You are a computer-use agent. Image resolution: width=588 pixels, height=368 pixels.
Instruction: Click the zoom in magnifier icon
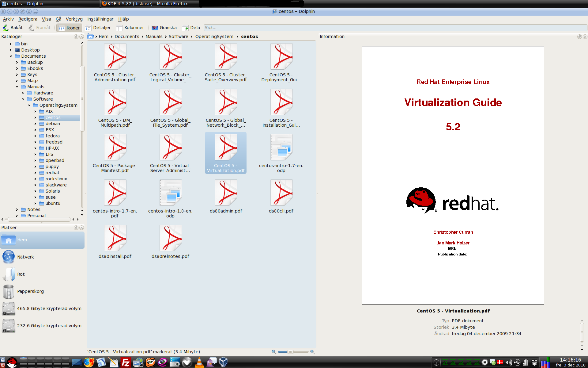[x=312, y=352]
